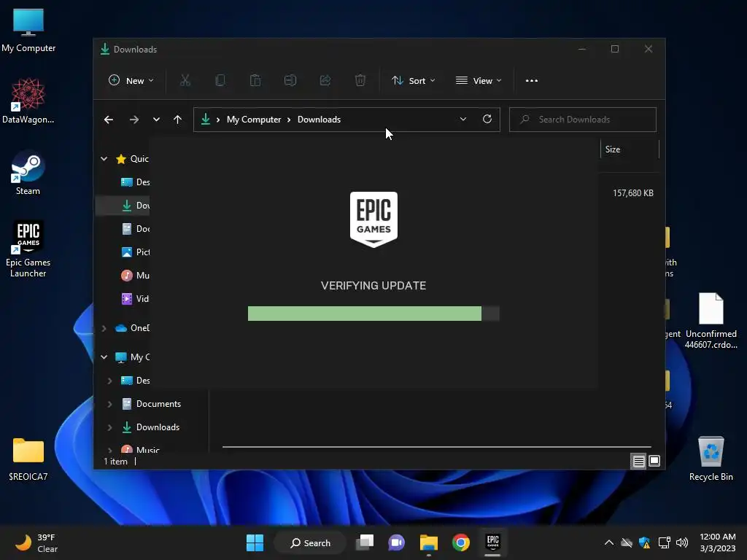The image size is (747, 560).
Task: Go back with the left arrow
Action: 109,120
